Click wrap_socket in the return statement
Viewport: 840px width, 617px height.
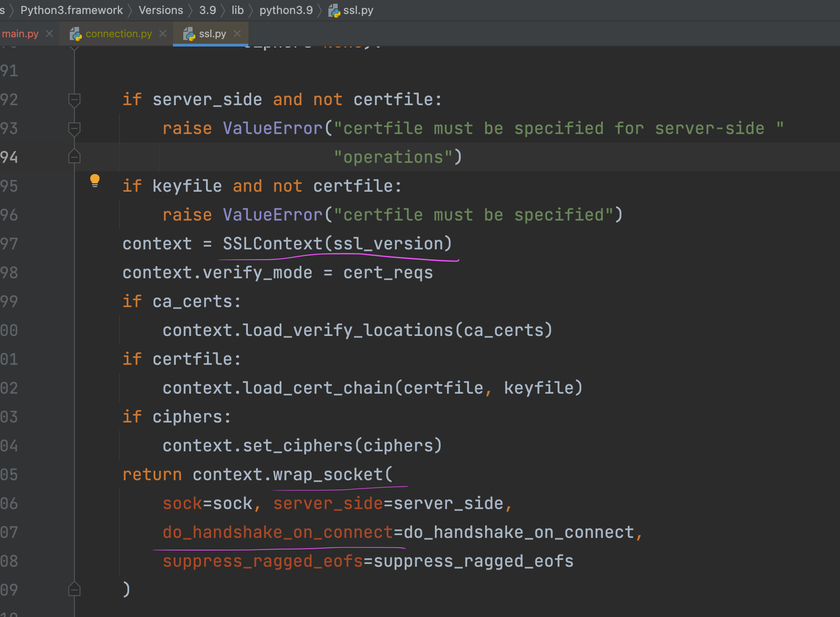point(327,475)
